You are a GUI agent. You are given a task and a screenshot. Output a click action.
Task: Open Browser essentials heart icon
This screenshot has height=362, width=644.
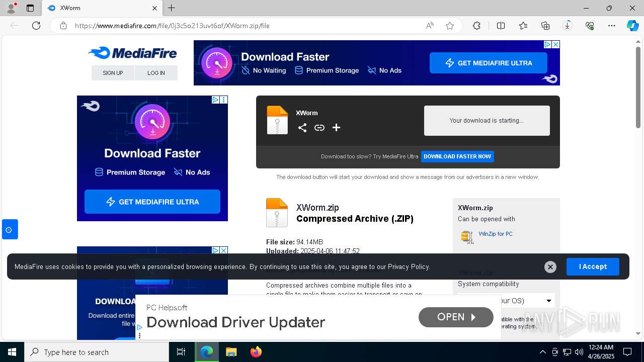590,26
